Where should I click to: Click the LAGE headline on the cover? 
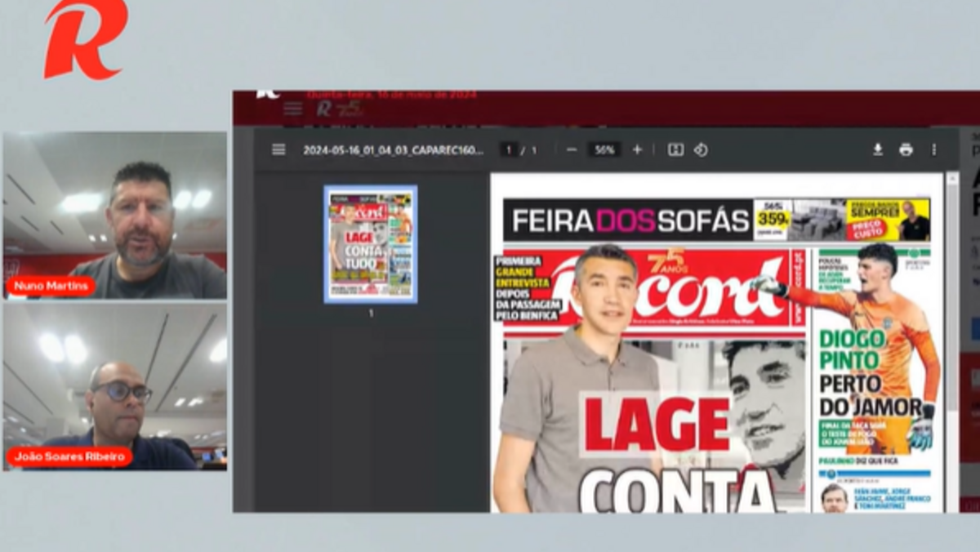tap(657, 425)
